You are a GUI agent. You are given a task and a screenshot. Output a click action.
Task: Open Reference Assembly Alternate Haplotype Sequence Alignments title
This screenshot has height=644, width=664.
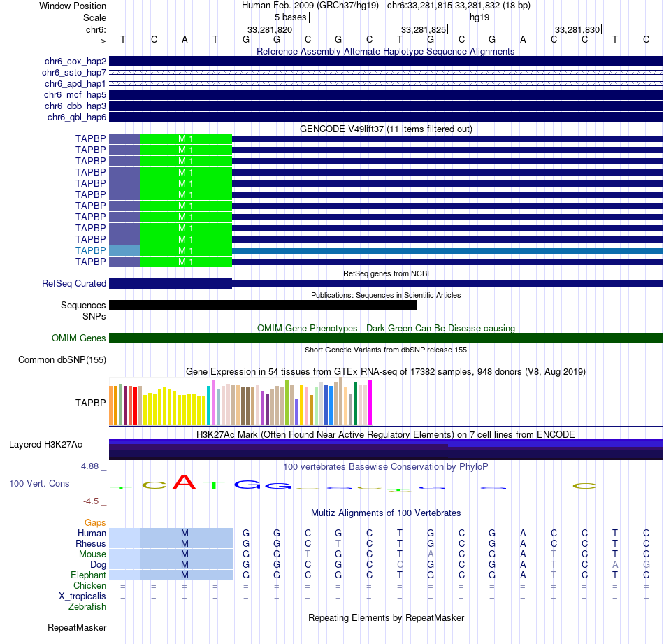click(x=385, y=51)
